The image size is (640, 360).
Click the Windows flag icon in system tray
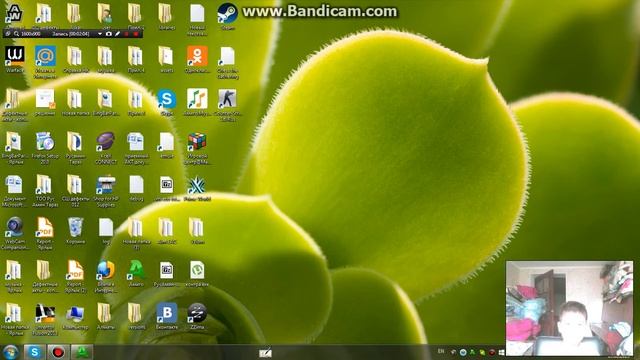[x=502, y=352]
